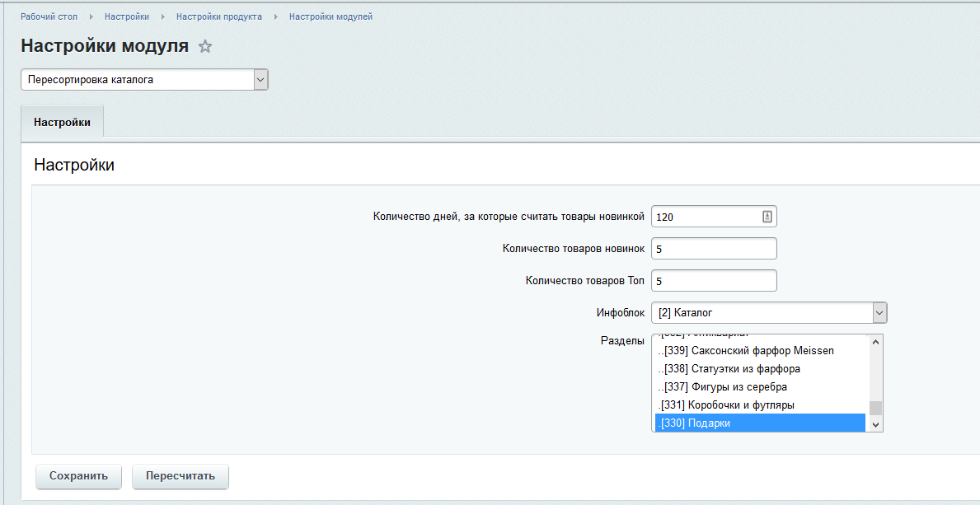This screenshot has width=980, height=505.
Task: Focus the Количество товаров новинок field
Action: [x=713, y=249]
